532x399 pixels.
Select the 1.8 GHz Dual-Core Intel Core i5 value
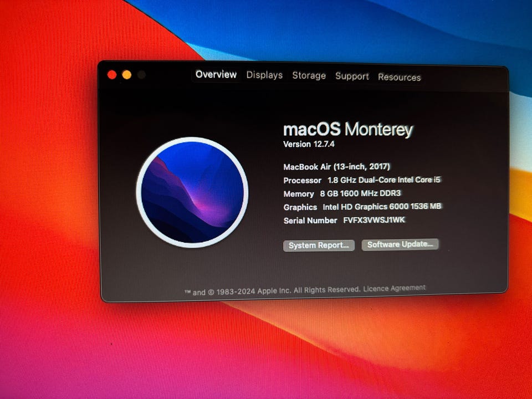pyautogui.click(x=383, y=180)
